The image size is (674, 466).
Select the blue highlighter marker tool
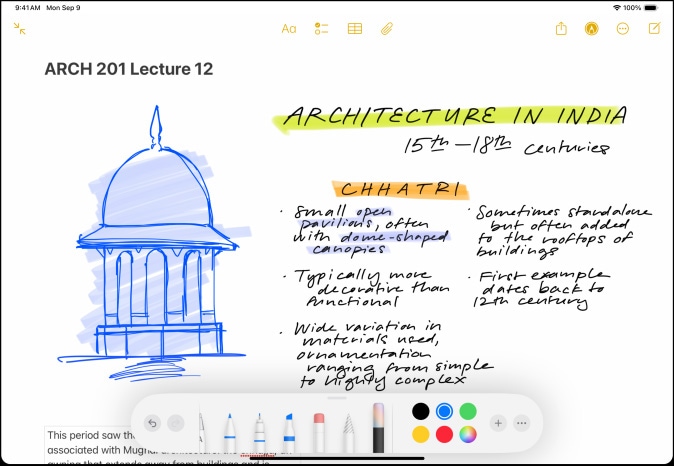pyautogui.click(x=288, y=430)
